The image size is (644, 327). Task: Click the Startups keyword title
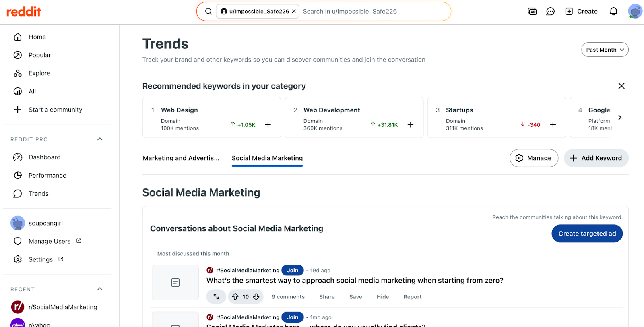tap(459, 110)
